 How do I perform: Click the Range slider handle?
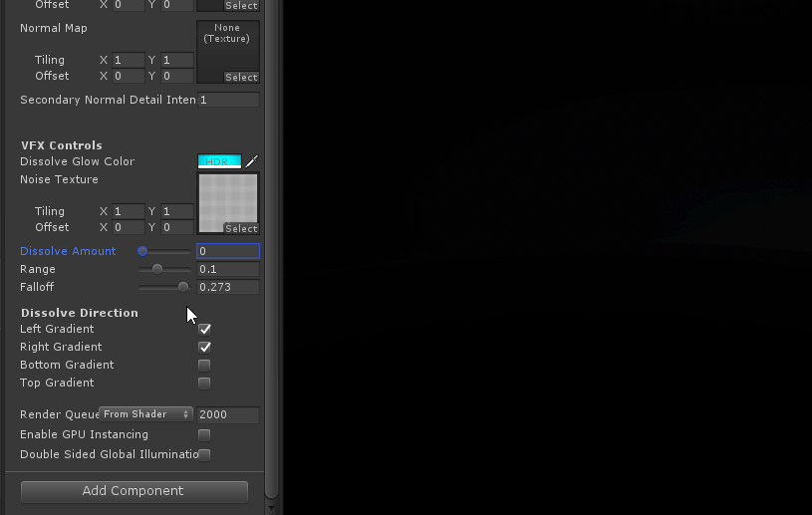coord(157,269)
